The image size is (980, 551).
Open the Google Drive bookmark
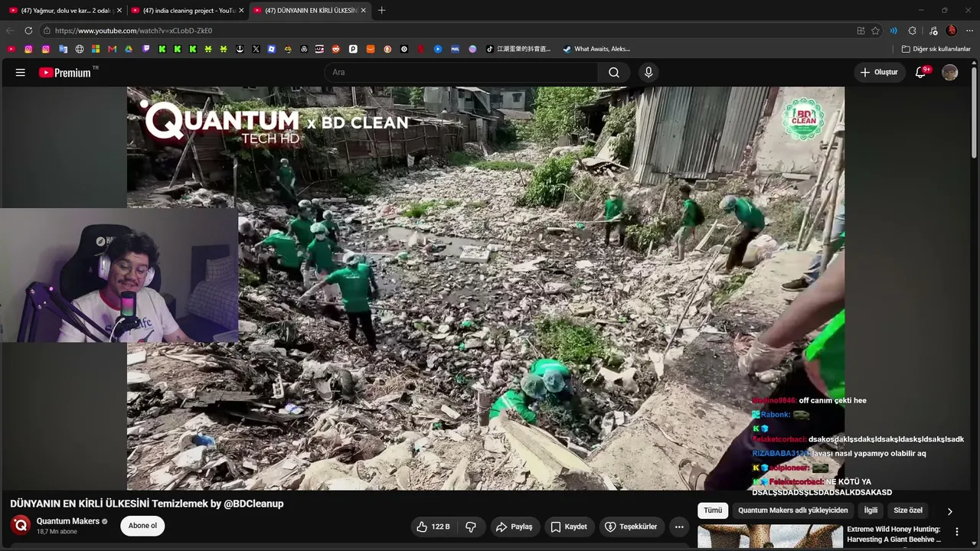[129, 49]
